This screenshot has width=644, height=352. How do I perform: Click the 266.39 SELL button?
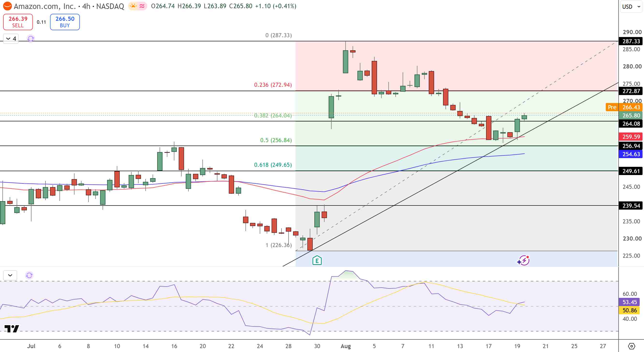[18, 22]
